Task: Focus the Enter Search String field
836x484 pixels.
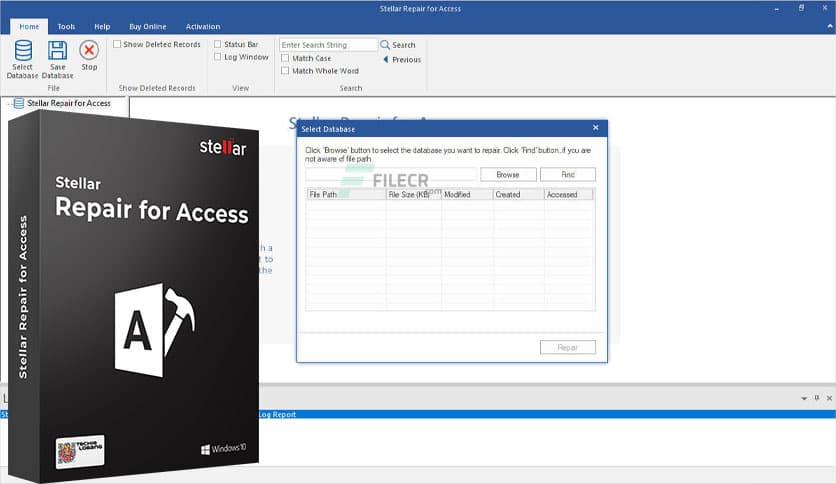Action: point(328,45)
